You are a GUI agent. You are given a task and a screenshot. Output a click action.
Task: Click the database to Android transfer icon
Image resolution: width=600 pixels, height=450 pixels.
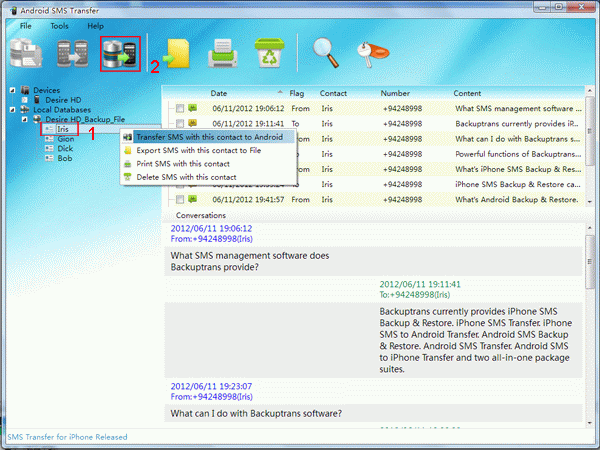click(121, 54)
